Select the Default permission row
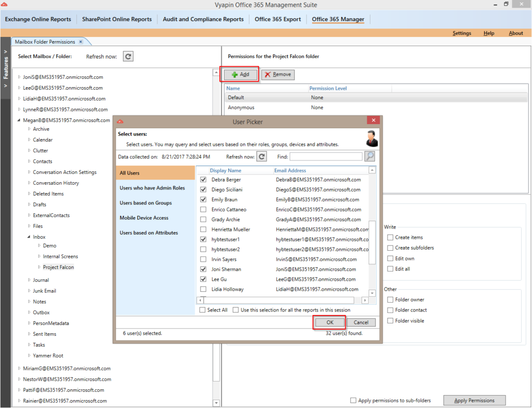 pos(376,97)
